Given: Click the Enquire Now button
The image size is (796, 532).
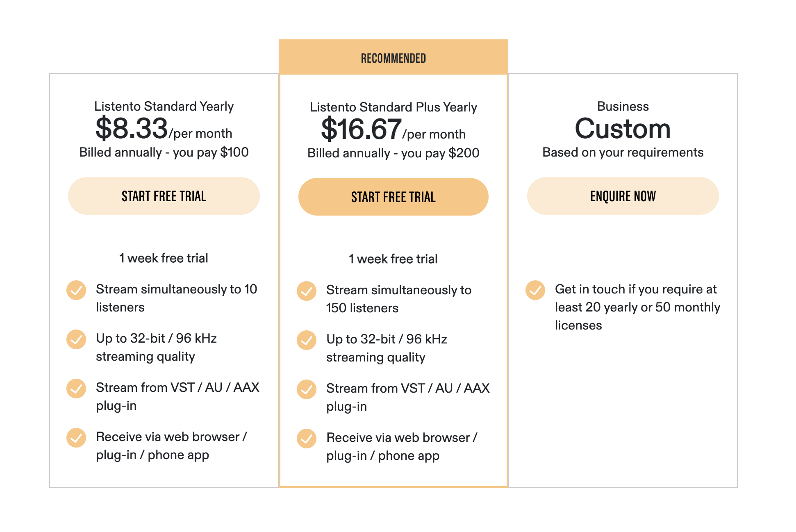Looking at the screenshot, I should click(623, 196).
